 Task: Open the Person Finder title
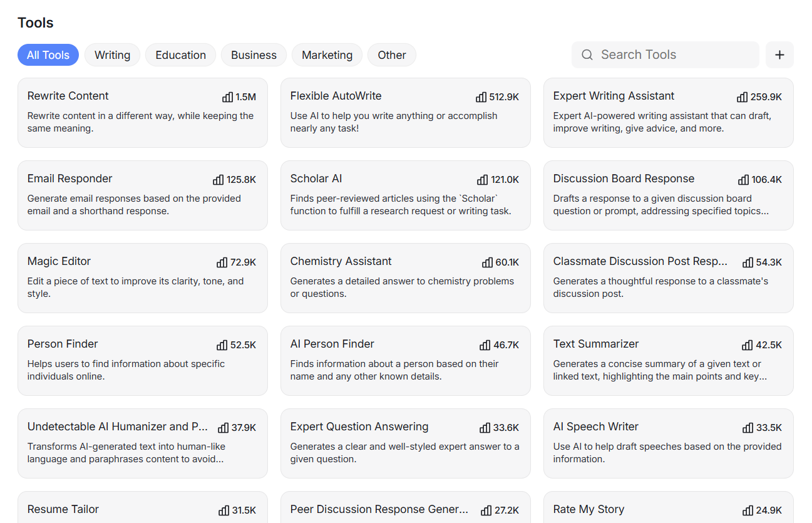[63, 344]
